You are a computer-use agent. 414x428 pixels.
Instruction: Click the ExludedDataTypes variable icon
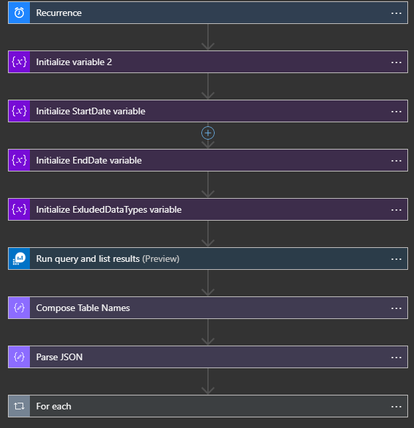[x=19, y=209]
